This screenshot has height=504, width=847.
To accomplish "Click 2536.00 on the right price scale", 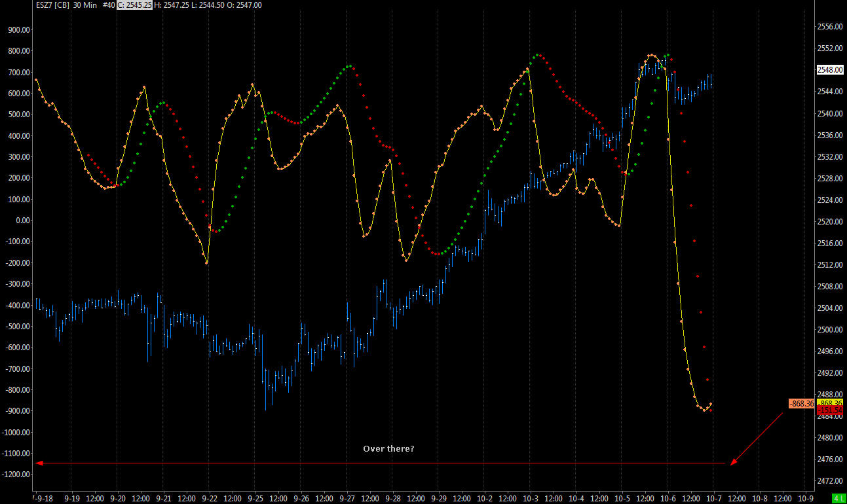I will tap(829, 135).
